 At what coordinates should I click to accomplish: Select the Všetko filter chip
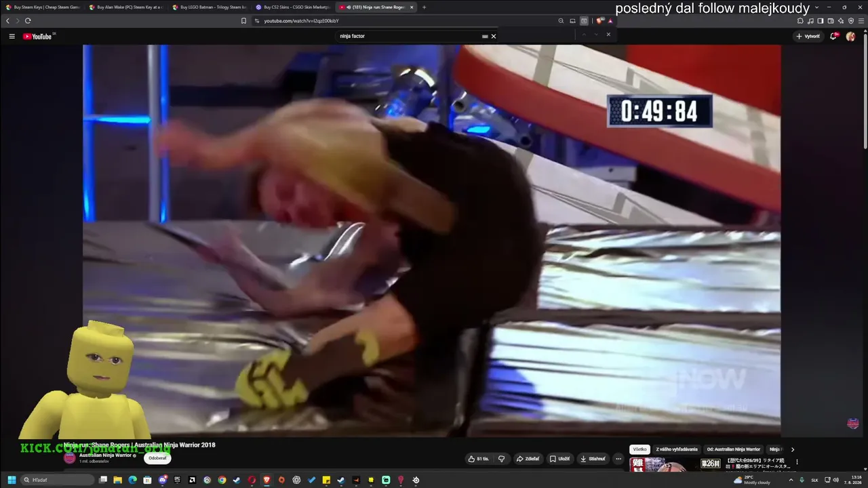pos(639,449)
